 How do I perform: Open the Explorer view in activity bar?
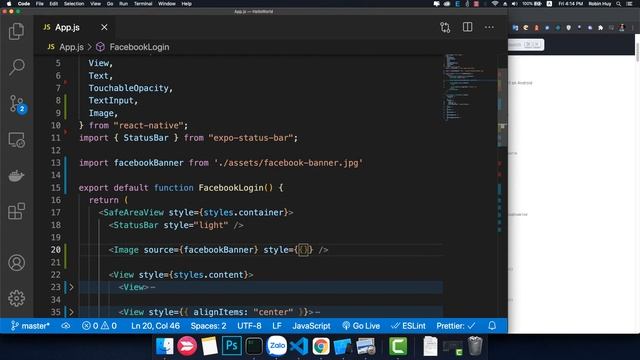[x=16, y=31]
